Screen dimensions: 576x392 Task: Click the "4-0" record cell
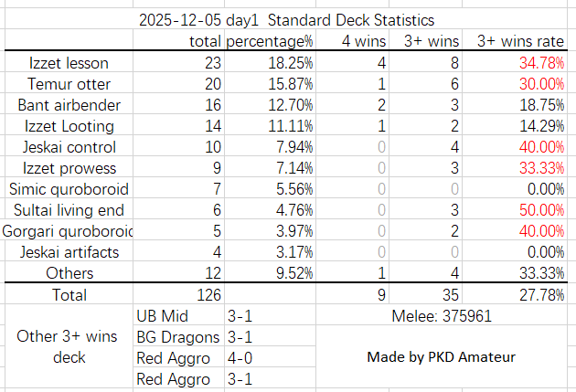(x=243, y=358)
